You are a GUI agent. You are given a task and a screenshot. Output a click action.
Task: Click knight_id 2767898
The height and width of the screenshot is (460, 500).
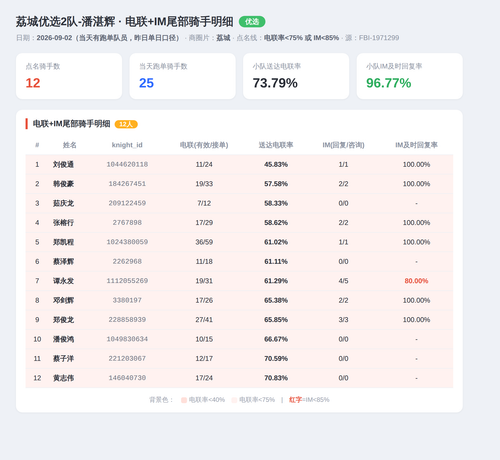127,223
